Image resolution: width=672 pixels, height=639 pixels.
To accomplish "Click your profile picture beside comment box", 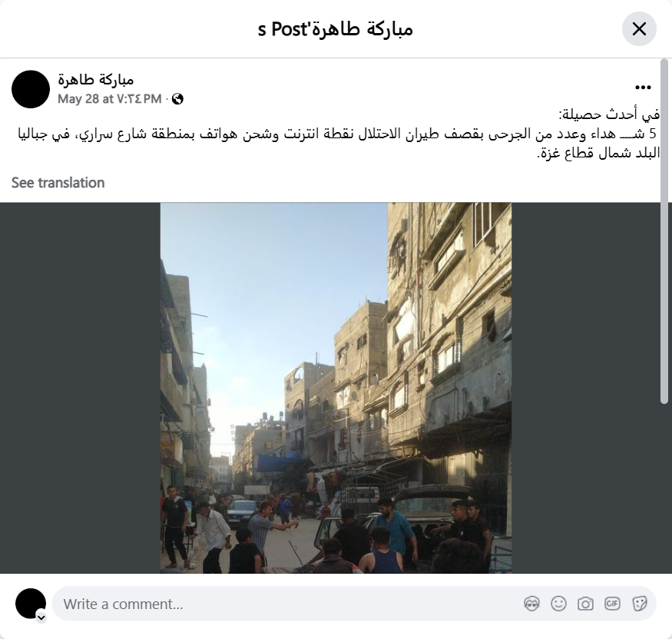I will pos(31,604).
